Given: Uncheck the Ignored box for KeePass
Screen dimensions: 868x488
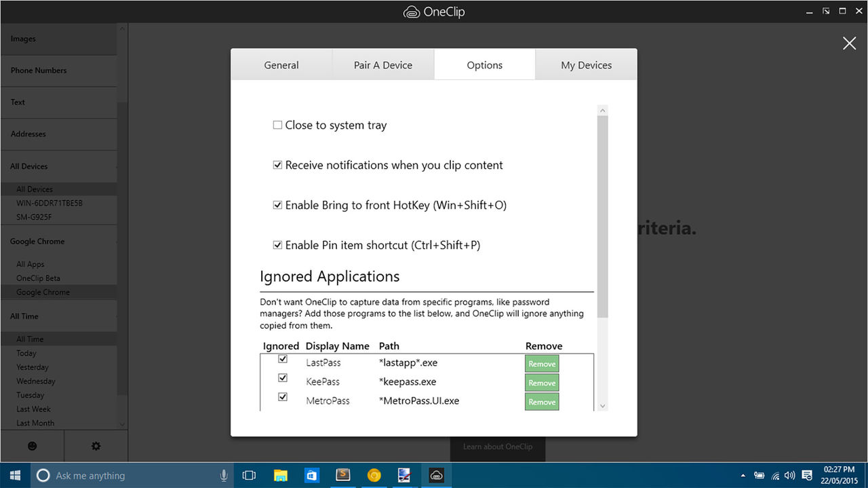Looking at the screenshot, I should [283, 378].
